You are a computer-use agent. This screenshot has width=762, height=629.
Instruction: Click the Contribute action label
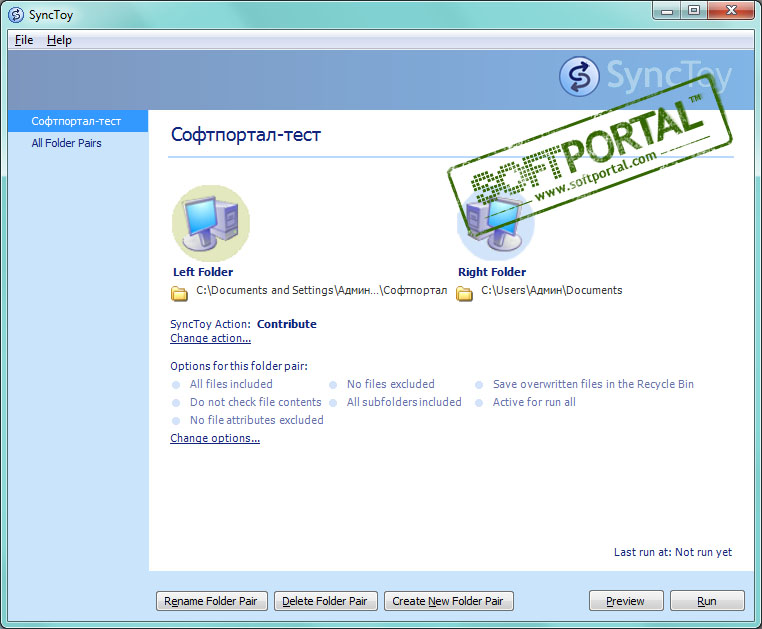click(287, 324)
